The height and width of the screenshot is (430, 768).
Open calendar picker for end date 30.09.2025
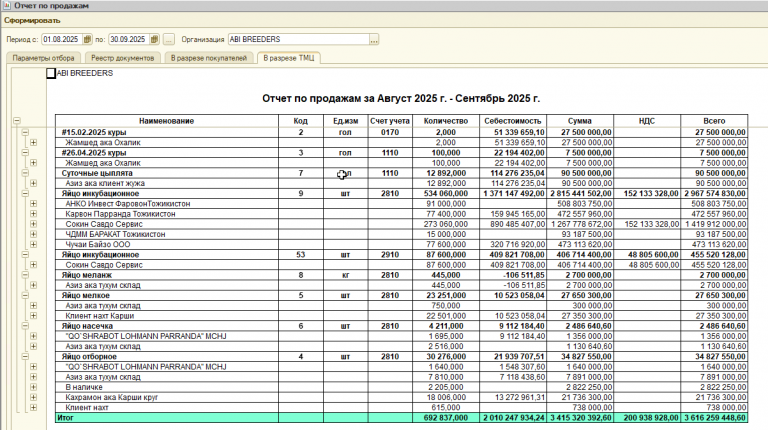point(154,39)
